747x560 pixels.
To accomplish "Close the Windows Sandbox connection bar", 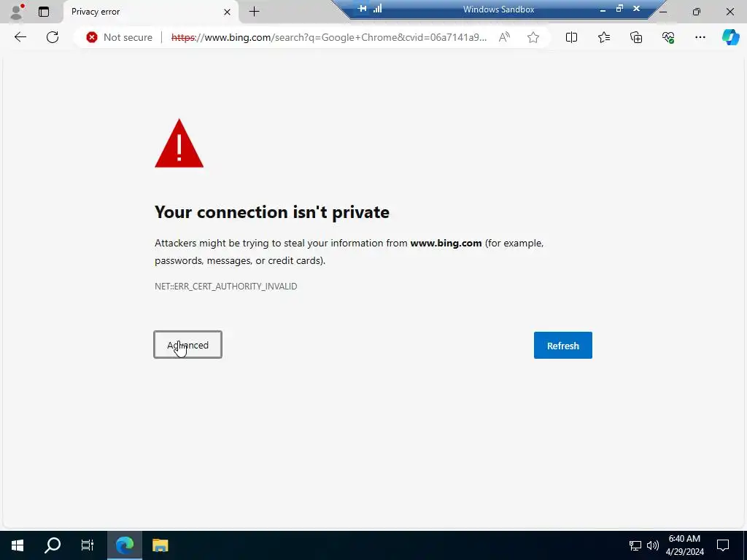I will pos(636,9).
